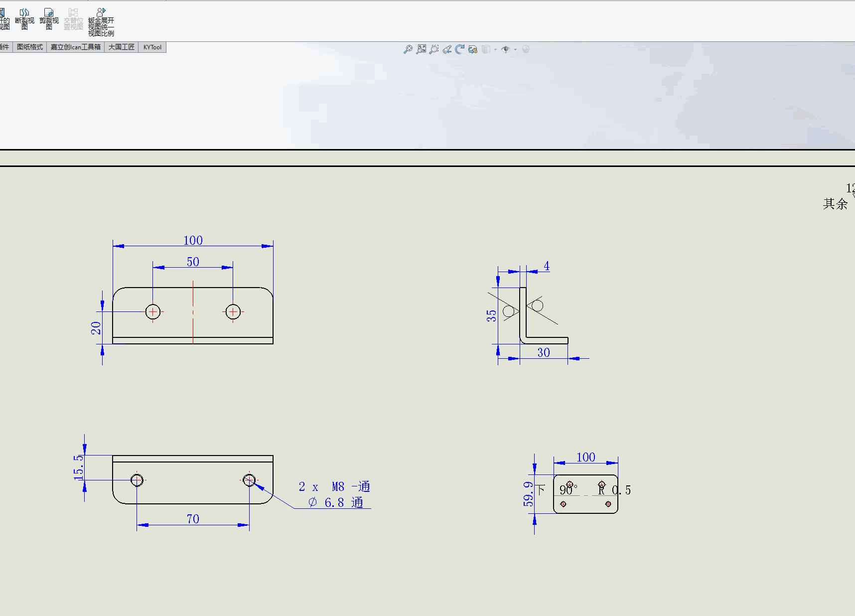
Task: Select the 100 dimension above the flat pattern
Action: pyautogui.click(x=586, y=457)
